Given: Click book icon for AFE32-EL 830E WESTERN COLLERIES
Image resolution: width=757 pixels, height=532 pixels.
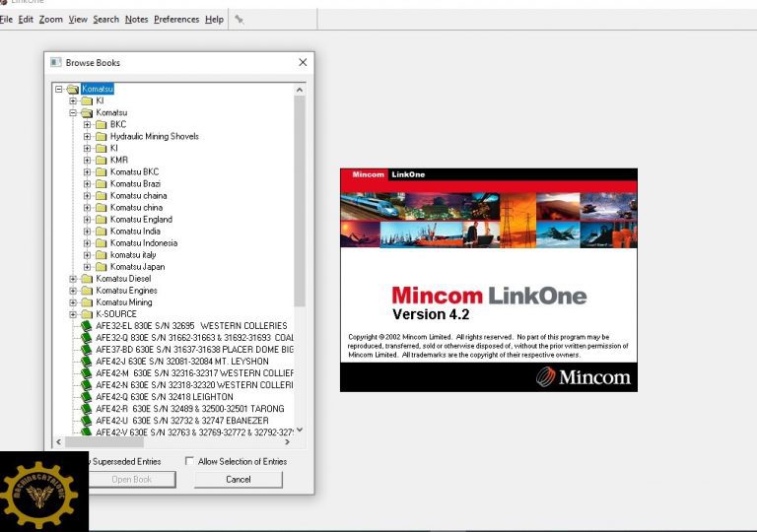Looking at the screenshot, I should click(87, 326).
